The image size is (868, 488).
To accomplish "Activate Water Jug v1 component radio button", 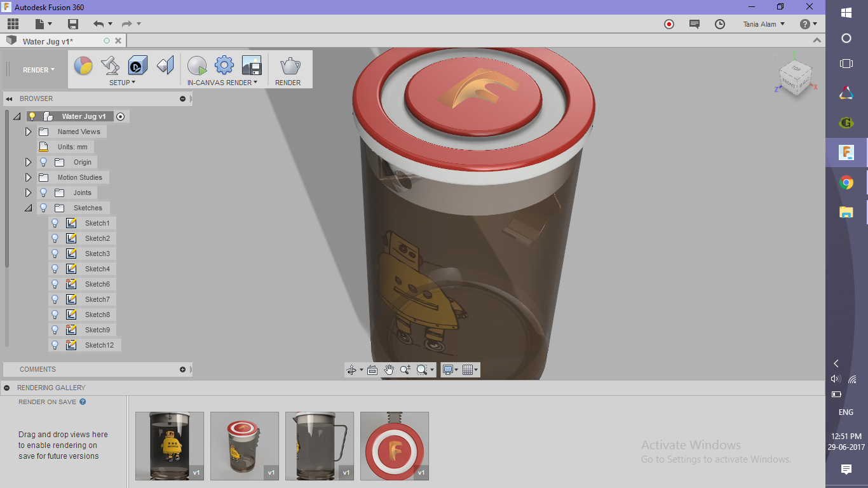I will [x=121, y=116].
